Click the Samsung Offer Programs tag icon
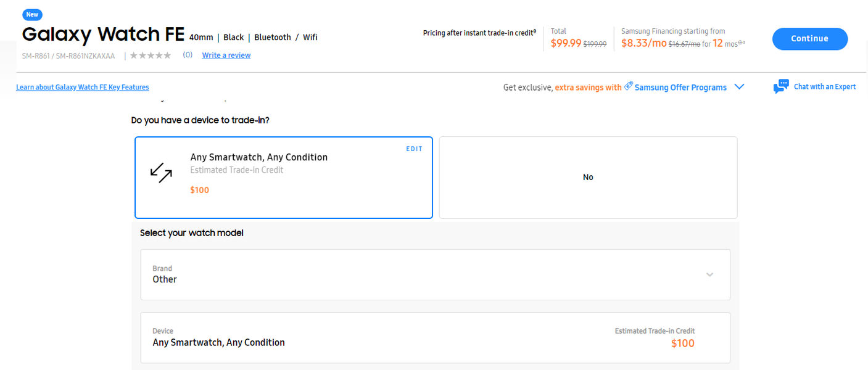 tap(628, 86)
